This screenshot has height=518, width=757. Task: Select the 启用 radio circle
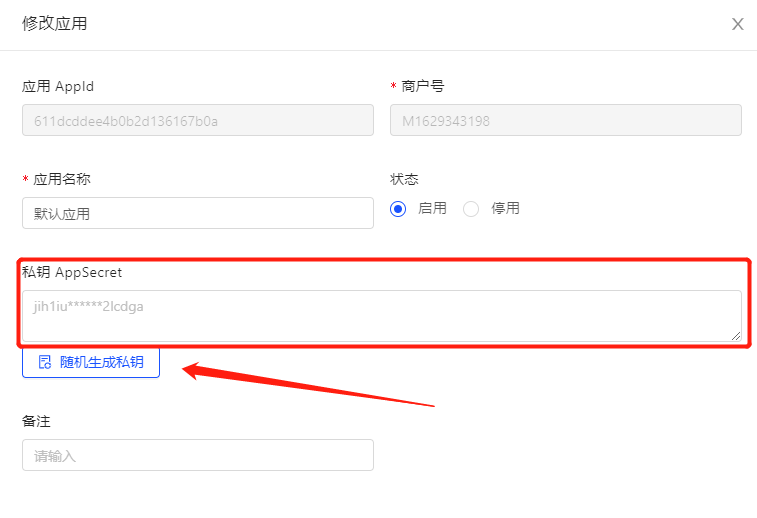click(x=398, y=209)
